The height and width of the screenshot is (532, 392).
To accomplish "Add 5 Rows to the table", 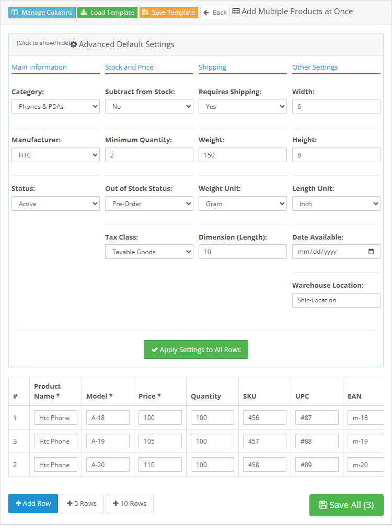I will click(82, 503).
